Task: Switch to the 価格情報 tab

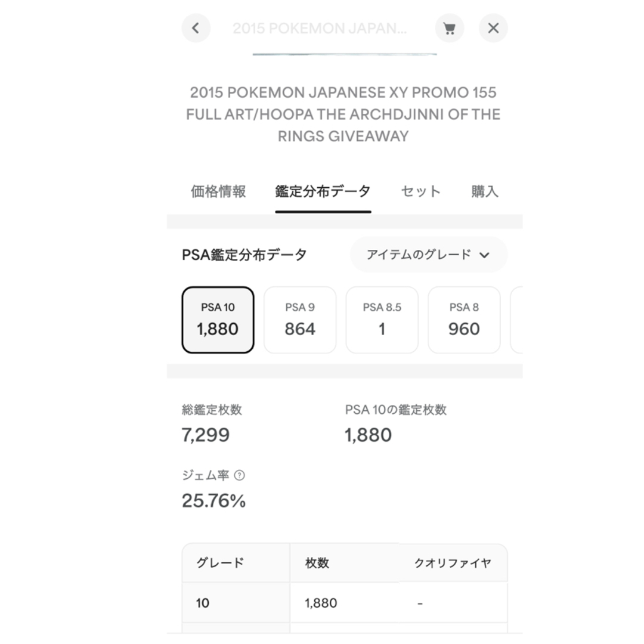Action: (x=218, y=191)
